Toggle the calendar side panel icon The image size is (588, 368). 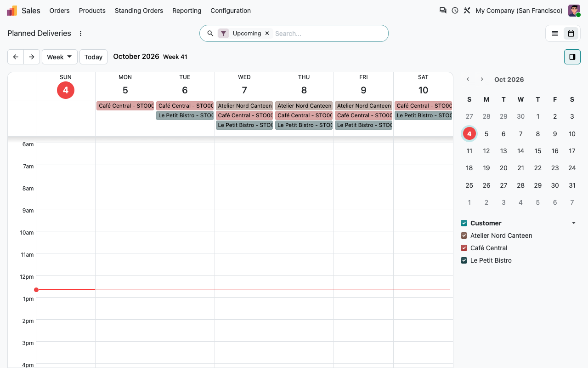(x=572, y=57)
